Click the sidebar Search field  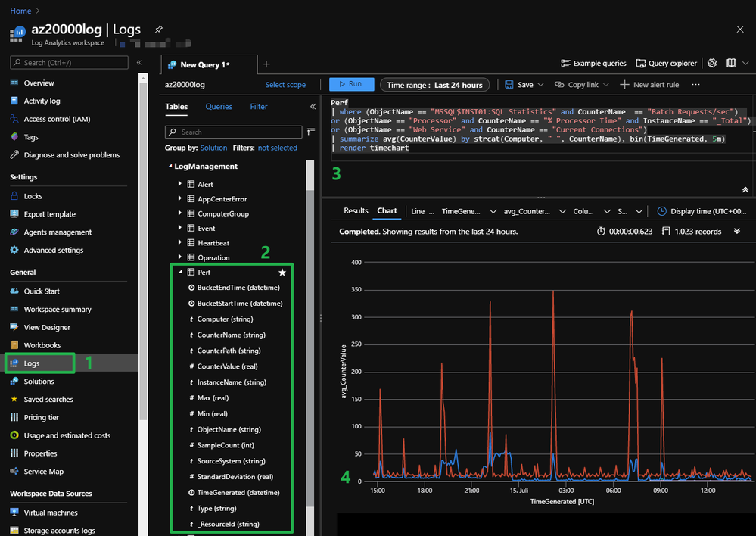click(x=69, y=63)
